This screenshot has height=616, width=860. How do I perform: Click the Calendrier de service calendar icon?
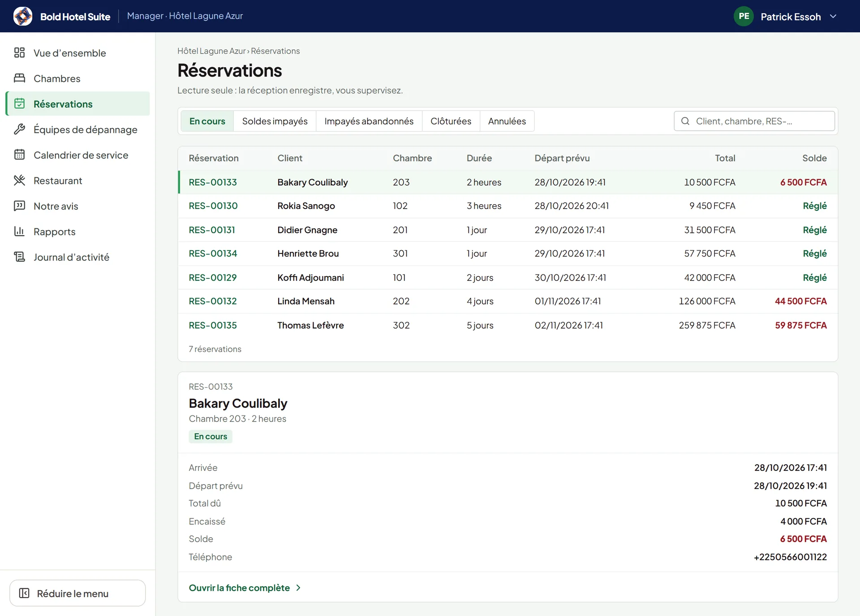[x=19, y=155]
